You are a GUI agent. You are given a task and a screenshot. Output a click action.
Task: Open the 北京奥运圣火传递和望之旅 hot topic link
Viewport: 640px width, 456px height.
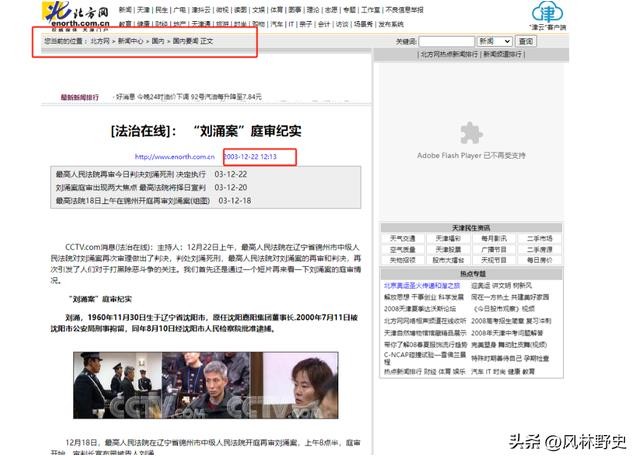424,285
